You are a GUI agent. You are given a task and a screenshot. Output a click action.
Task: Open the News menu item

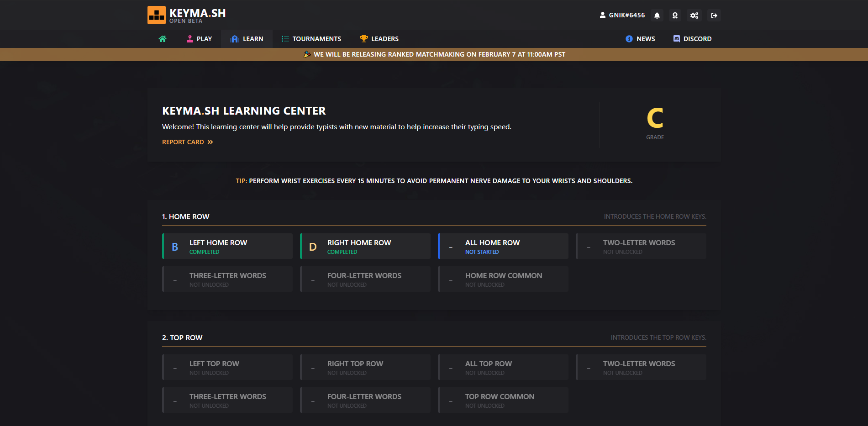[640, 39]
